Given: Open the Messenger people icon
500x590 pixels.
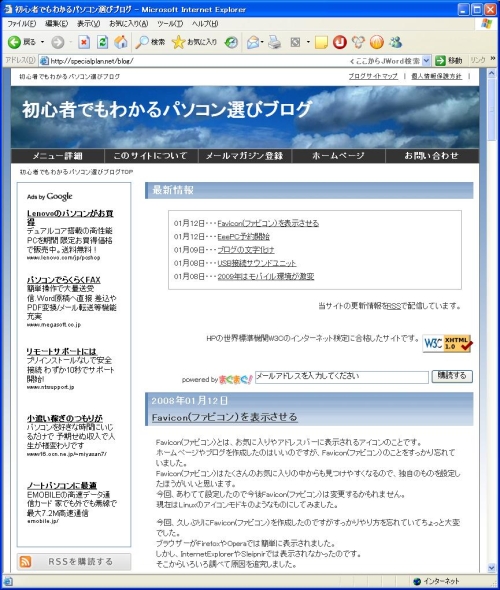Looking at the screenshot, I should coord(395,42).
